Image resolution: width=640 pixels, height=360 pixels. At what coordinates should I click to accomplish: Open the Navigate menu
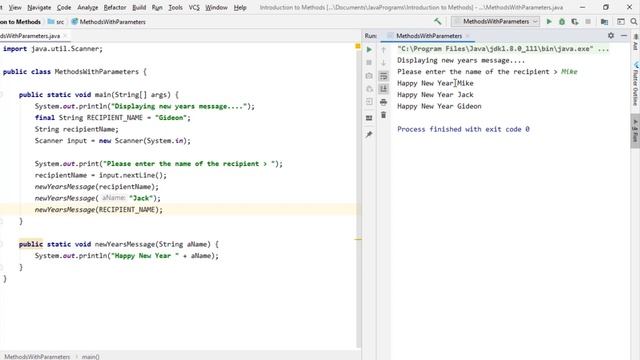tap(39, 7)
